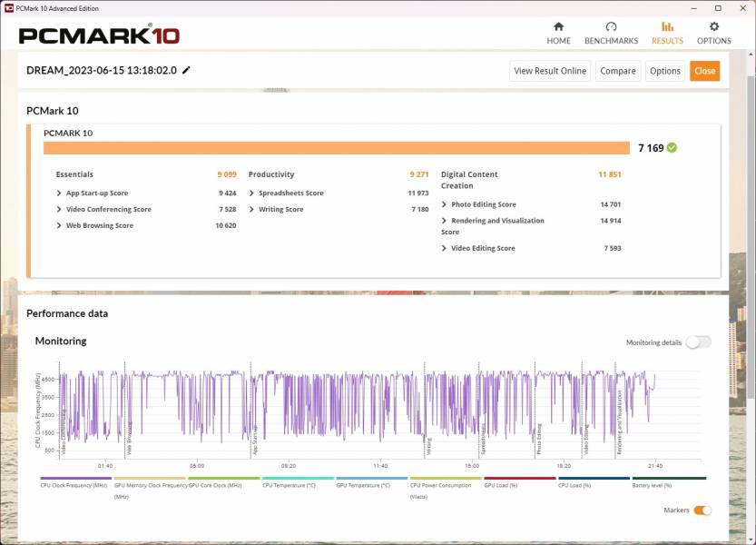756x545 pixels.
Task: Click the window vertical scrollbar
Action: [x=751, y=236]
